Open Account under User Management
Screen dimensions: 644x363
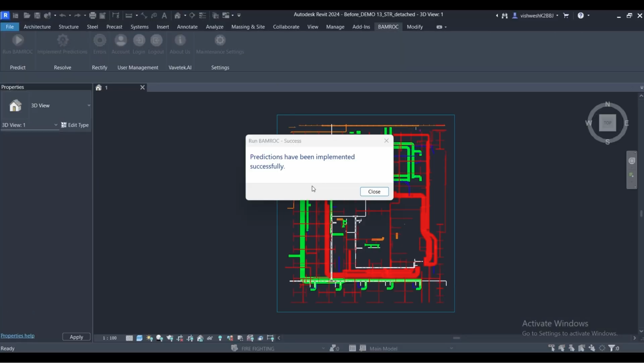coord(121,45)
